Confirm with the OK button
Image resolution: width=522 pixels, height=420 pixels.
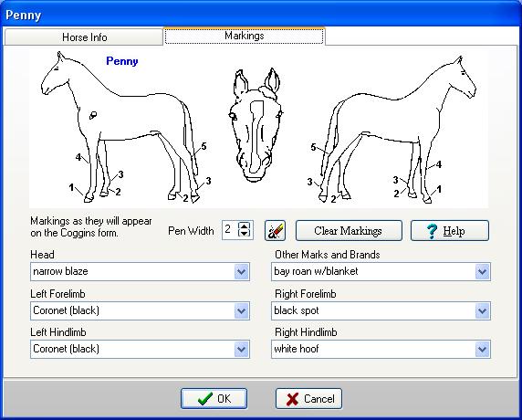(x=214, y=398)
